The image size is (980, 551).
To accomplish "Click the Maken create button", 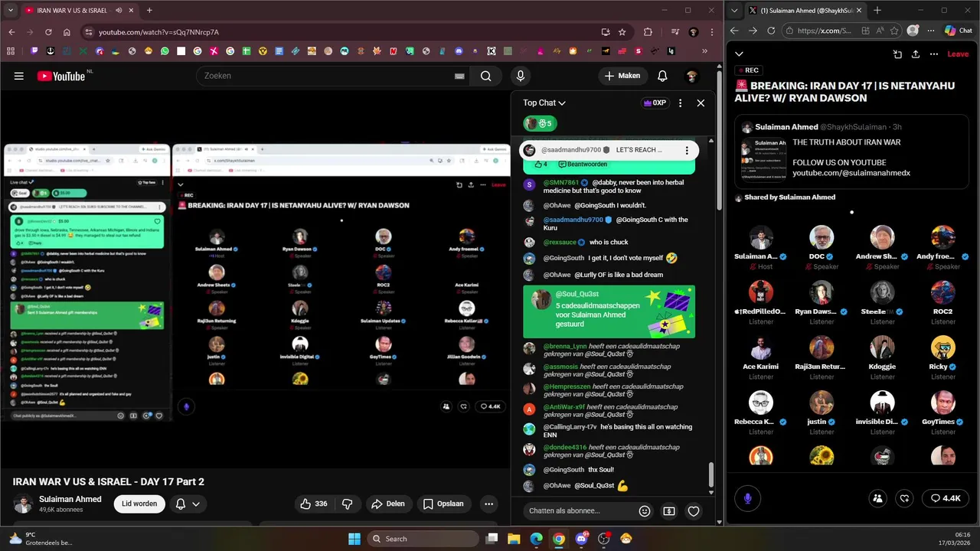I will (622, 76).
